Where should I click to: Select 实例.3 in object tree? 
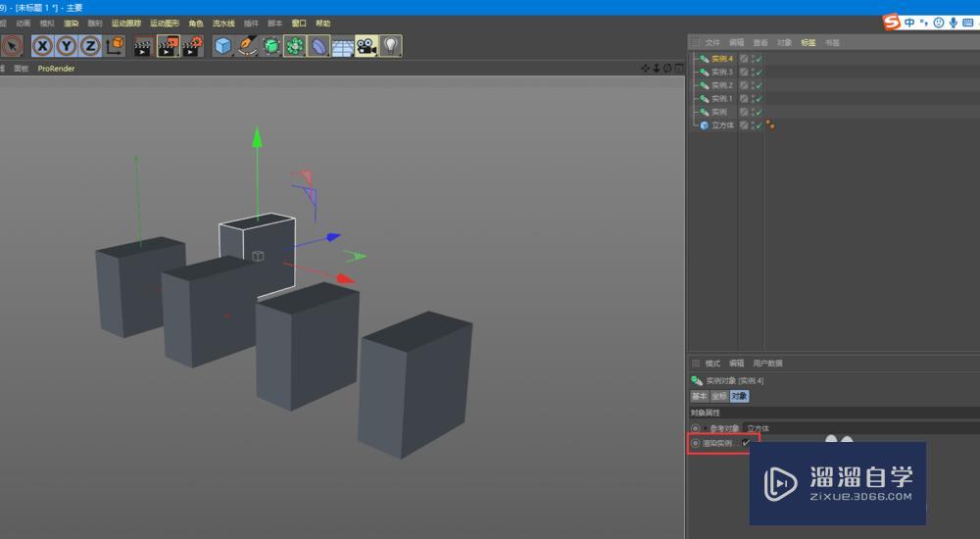pyautogui.click(x=722, y=72)
